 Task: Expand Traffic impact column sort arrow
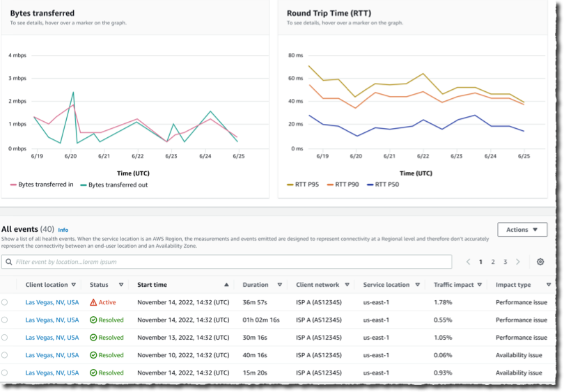pyautogui.click(x=480, y=285)
